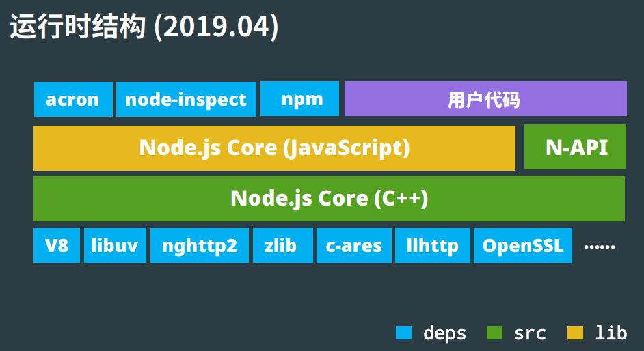The width and height of the screenshot is (644, 351).
Task: Click the acron block
Action: click(72, 100)
